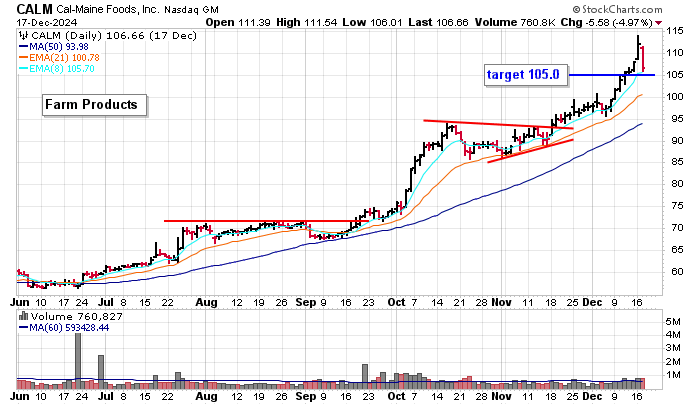
Task: Click the 90 price axis label
Action: point(677,140)
